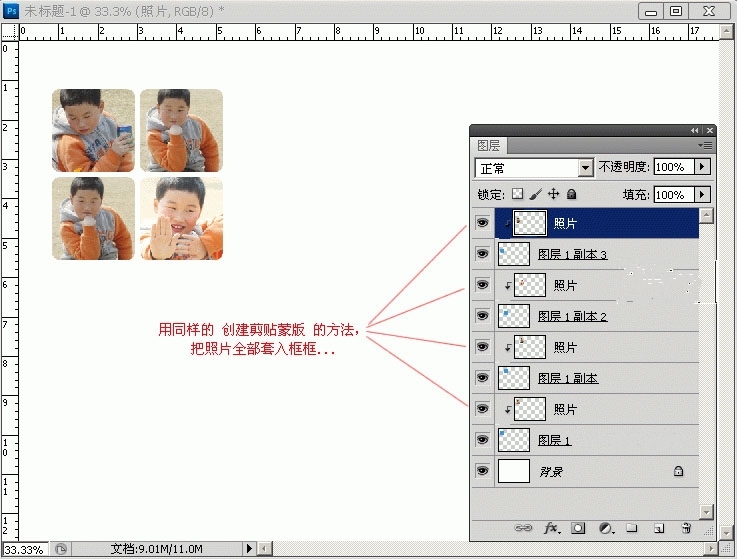Click document horizontal scroll left arrow
Viewport: 737px width, 559px height.
pos(265,548)
